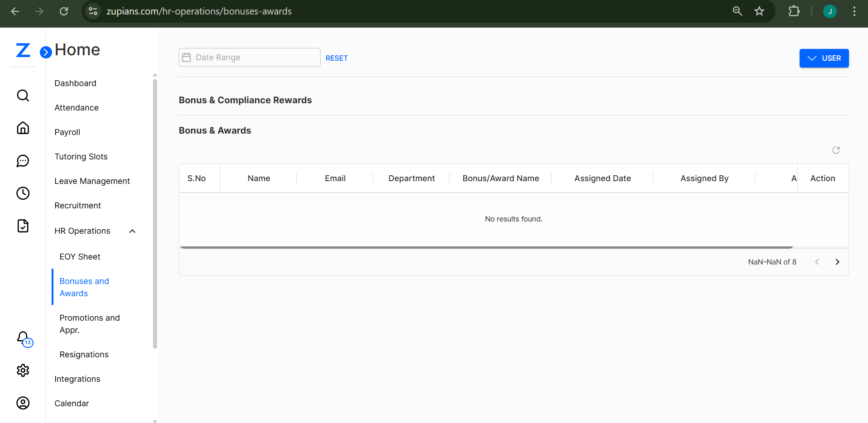Open the Payroll section
The image size is (868, 423).
click(67, 132)
